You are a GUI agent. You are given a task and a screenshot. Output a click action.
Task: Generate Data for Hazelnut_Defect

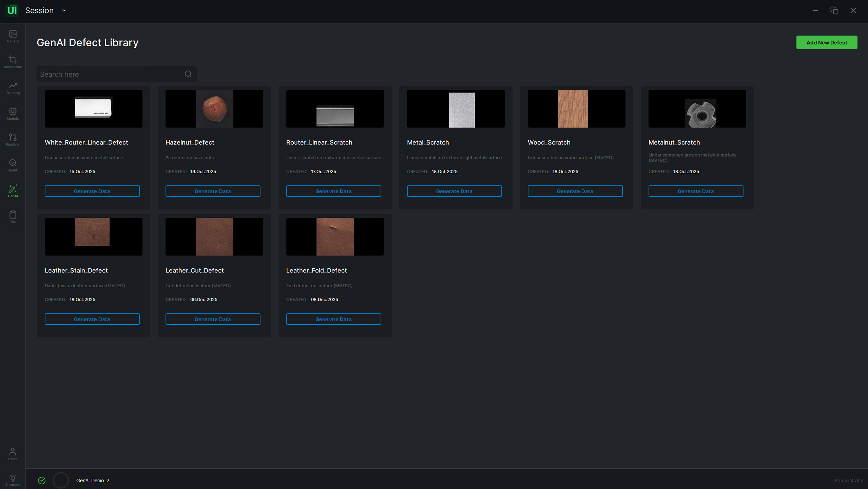[213, 191]
